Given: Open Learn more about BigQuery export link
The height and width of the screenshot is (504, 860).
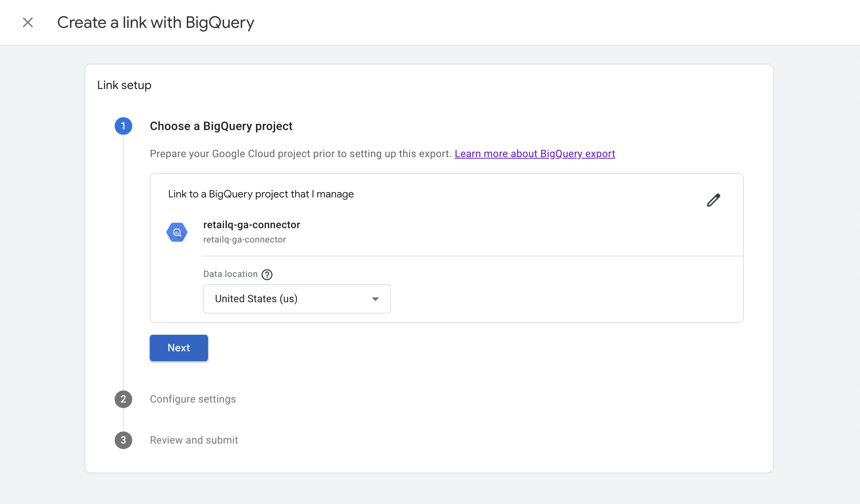Looking at the screenshot, I should (535, 154).
